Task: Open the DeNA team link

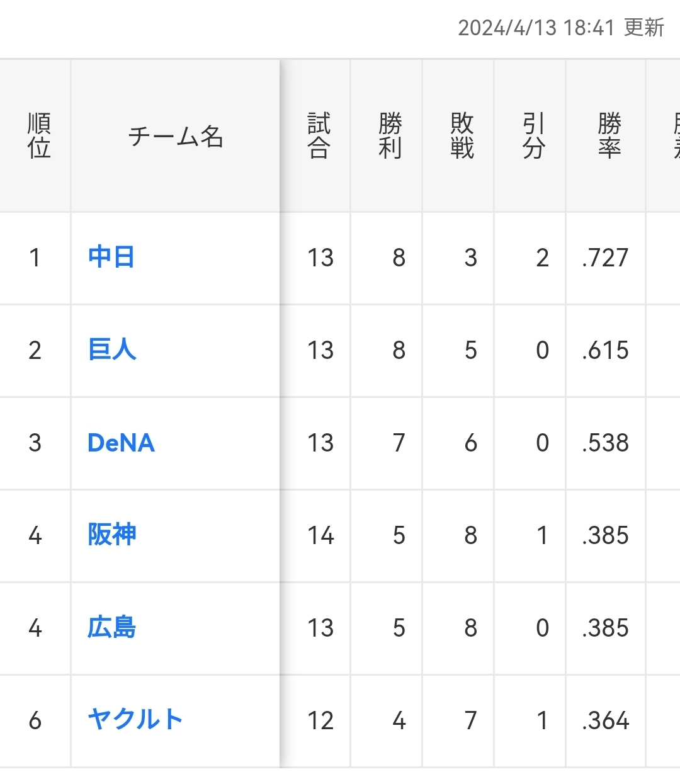Action: [x=121, y=443]
